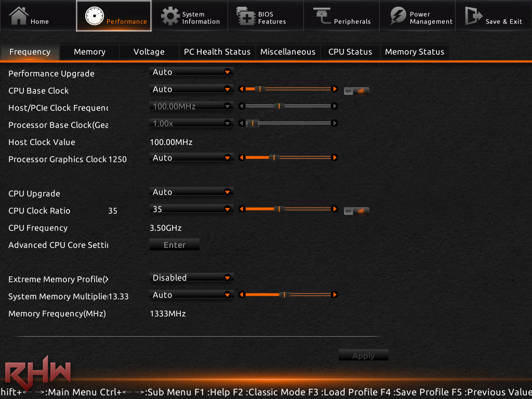Select the Performance gauge icon
The width and height of the screenshot is (532, 399).
coord(94,17)
